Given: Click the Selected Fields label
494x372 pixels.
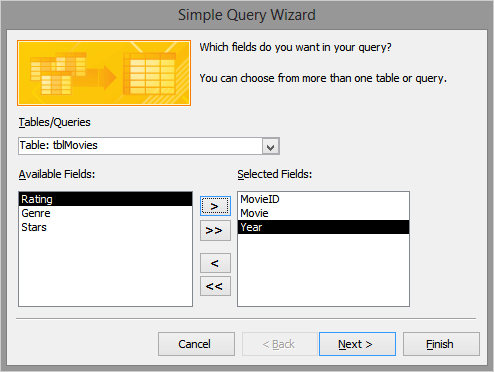Looking at the screenshot, I should click(275, 174).
